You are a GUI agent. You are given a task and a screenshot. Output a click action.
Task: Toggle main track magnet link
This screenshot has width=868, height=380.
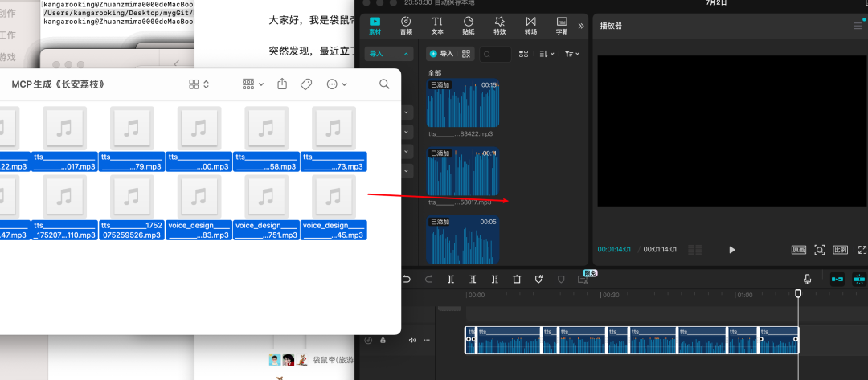point(837,280)
